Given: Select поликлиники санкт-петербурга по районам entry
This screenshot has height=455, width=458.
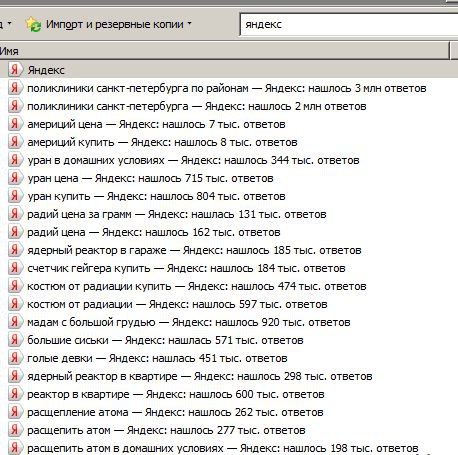Looking at the screenshot, I should (227, 88).
